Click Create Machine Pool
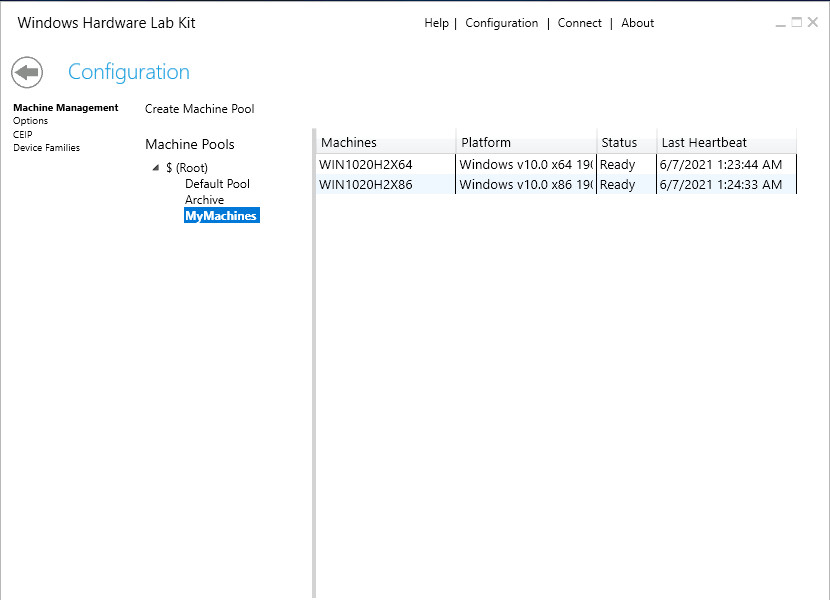The image size is (830, 600). (x=200, y=109)
